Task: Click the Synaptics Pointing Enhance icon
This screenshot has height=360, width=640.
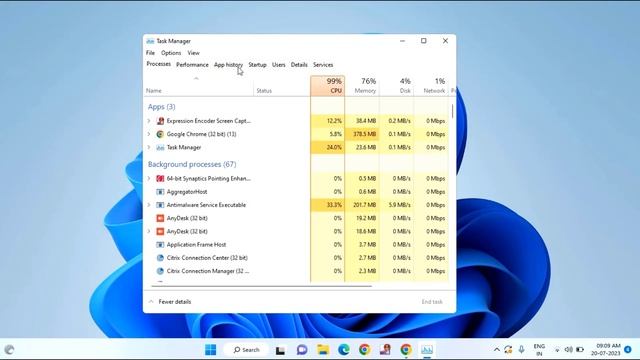Action: [160, 178]
